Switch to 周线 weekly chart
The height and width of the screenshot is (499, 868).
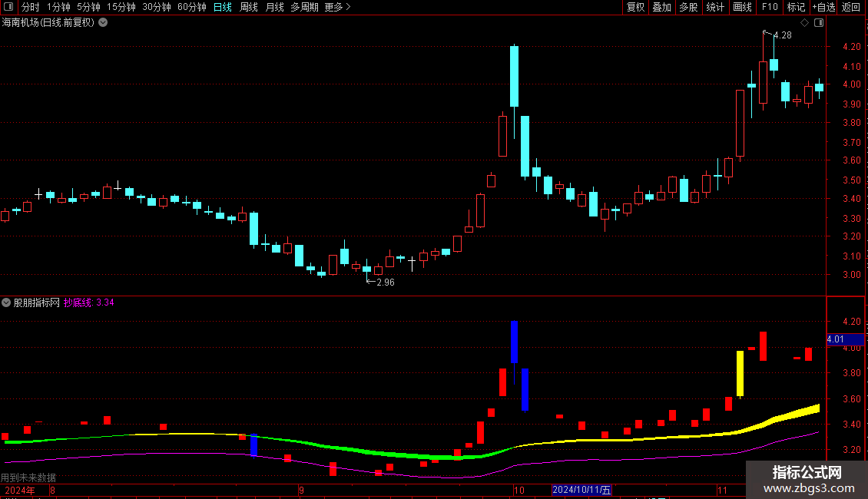(249, 7)
